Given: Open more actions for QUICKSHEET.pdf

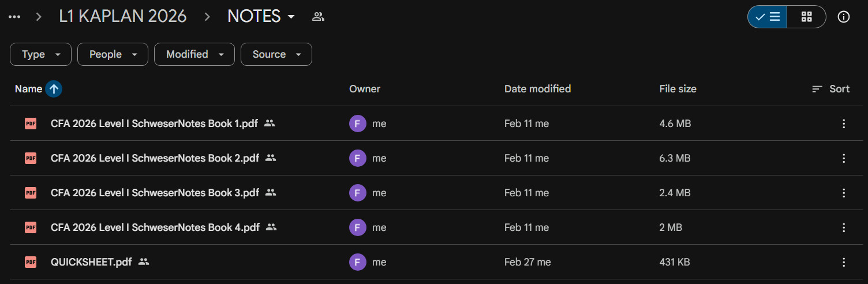Looking at the screenshot, I should [x=844, y=262].
